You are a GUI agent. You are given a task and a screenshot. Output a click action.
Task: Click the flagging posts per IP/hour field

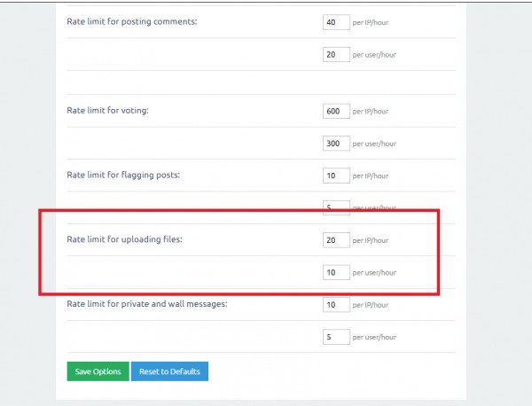point(336,176)
